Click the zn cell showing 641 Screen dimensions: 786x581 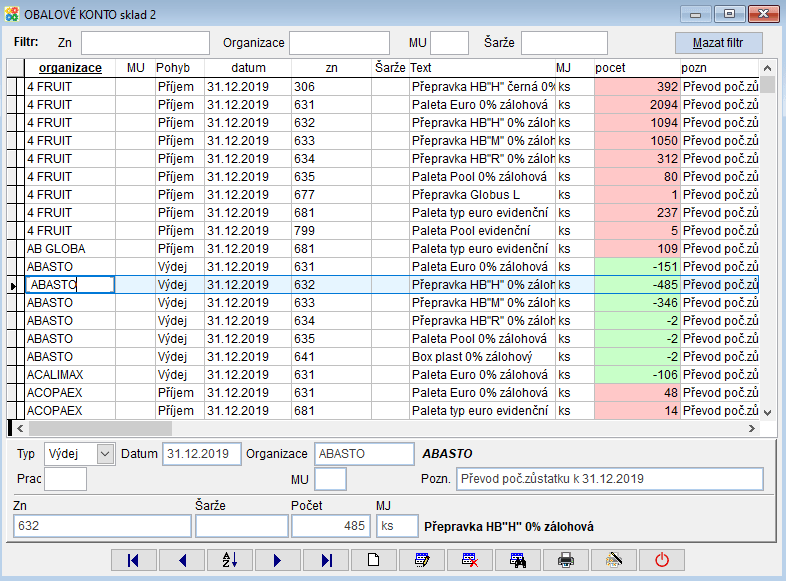331,357
